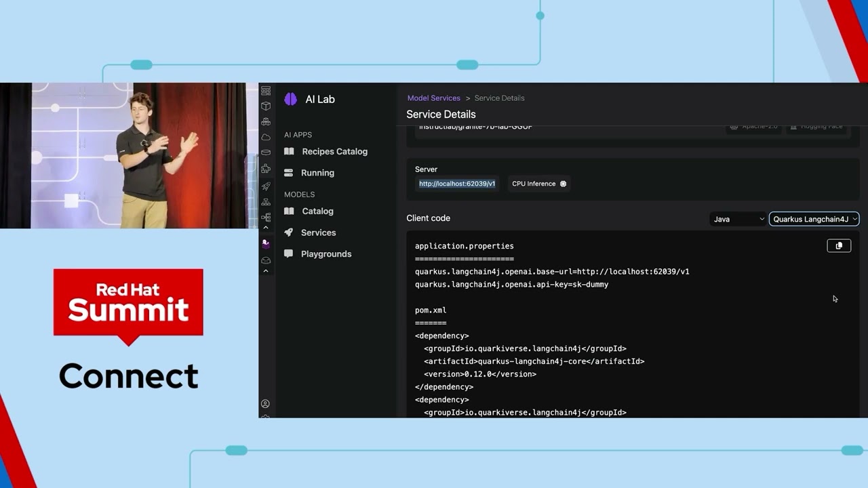Screen dimensions: 868x488
Task: Click the AI APPS section header
Action: (298, 135)
